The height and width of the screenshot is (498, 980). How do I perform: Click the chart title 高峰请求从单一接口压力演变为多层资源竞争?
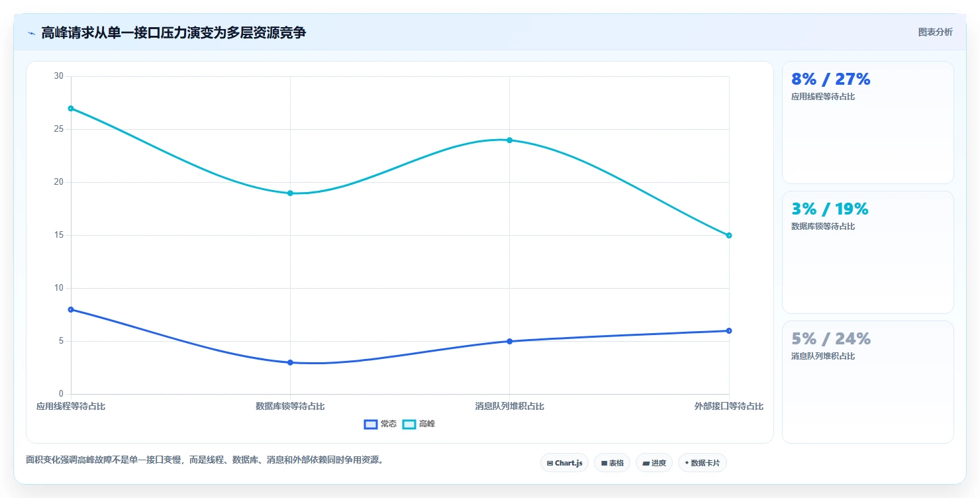click(x=173, y=32)
